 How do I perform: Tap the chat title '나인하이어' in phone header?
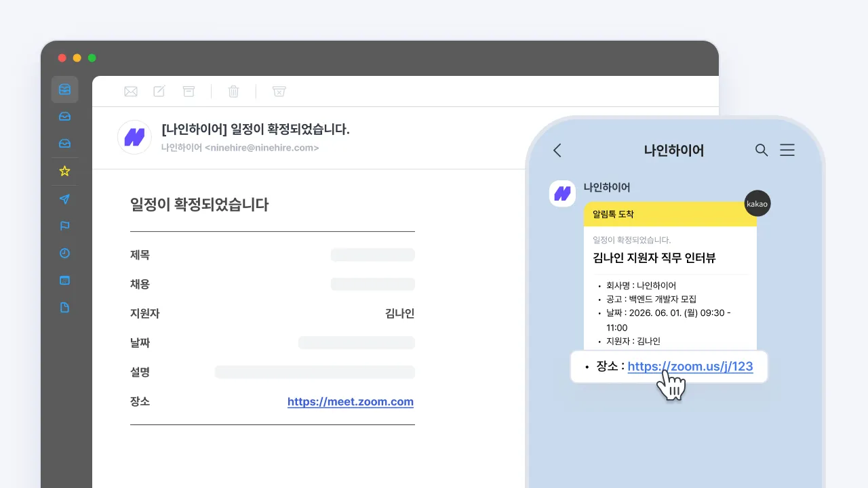(674, 150)
